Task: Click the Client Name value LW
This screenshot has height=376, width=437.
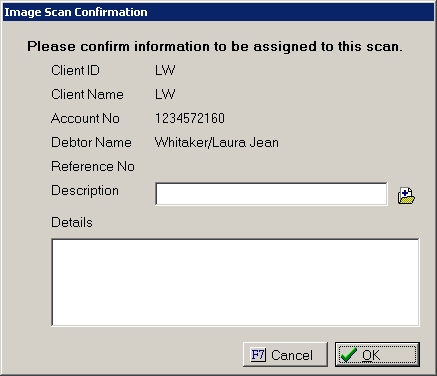Action: 165,94
